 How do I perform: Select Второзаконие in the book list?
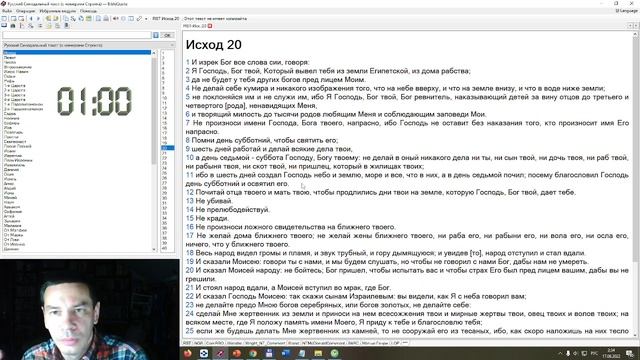[x=18, y=67]
